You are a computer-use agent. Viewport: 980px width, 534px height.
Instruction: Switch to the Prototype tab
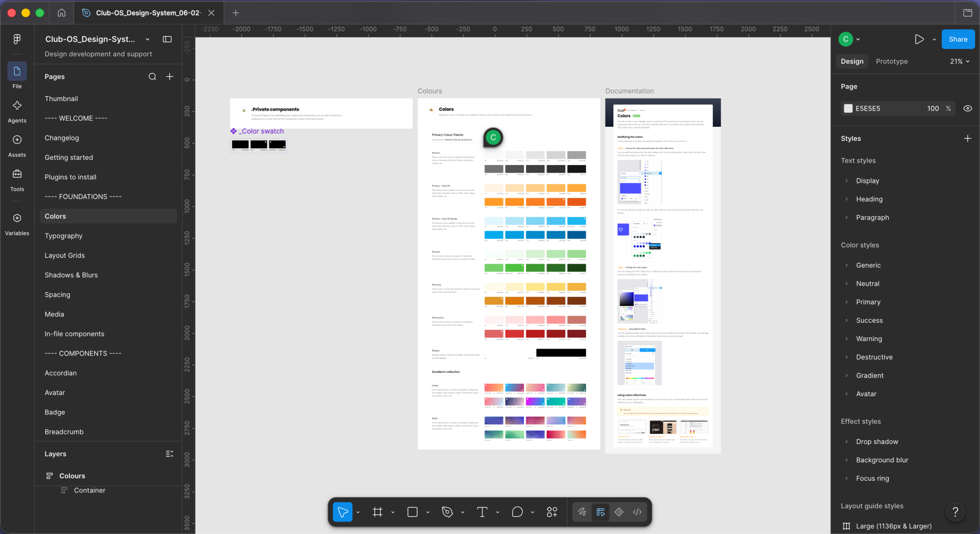(891, 61)
